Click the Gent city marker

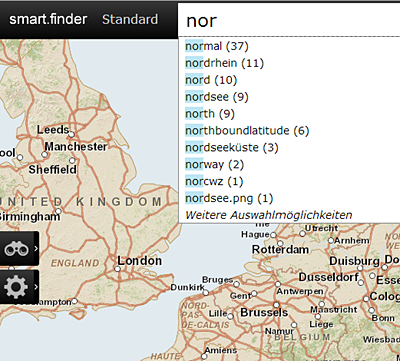point(254,293)
